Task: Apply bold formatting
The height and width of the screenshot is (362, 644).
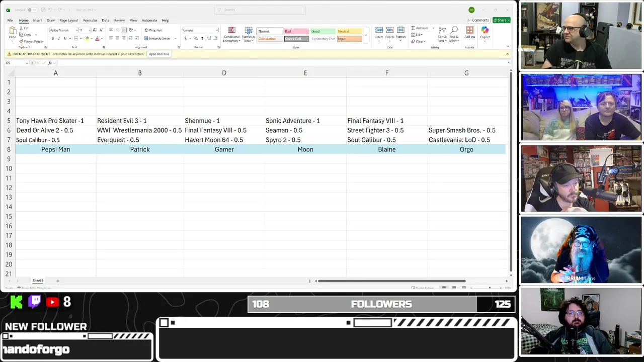Action: pos(52,38)
